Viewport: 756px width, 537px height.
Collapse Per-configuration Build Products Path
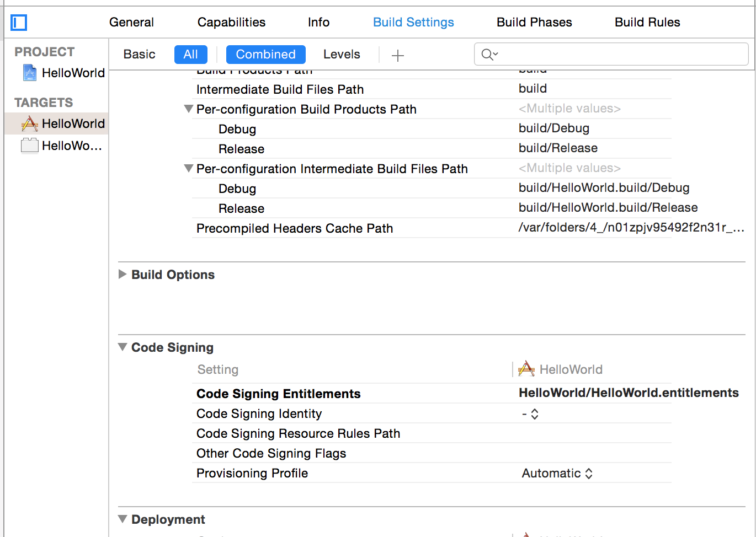(x=188, y=109)
